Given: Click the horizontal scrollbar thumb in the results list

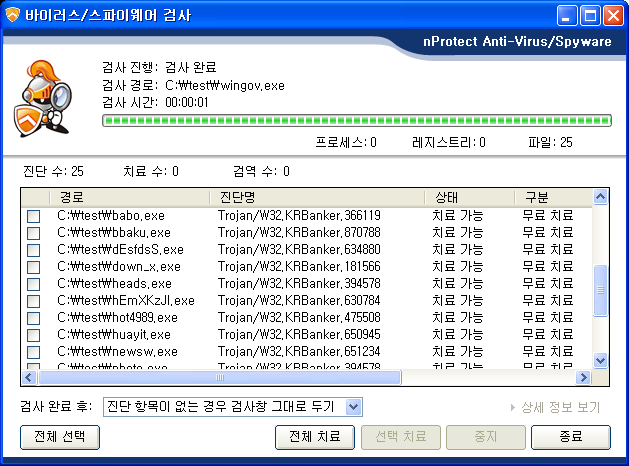Looking at the screenshot, I should (x=220, y=377).
